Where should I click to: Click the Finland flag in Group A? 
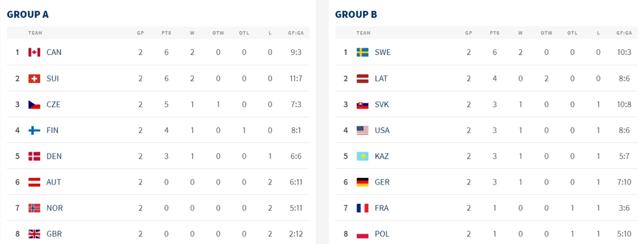point(34,130)
